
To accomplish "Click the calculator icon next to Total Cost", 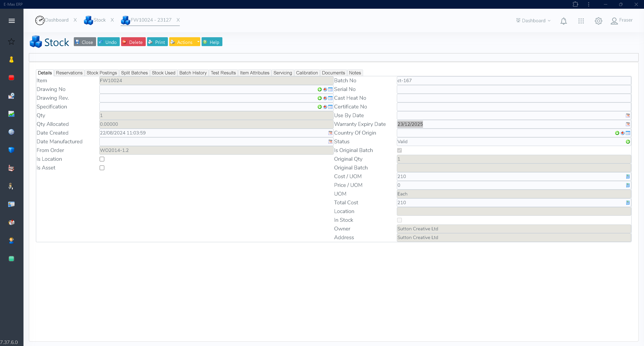I will 628,203.
